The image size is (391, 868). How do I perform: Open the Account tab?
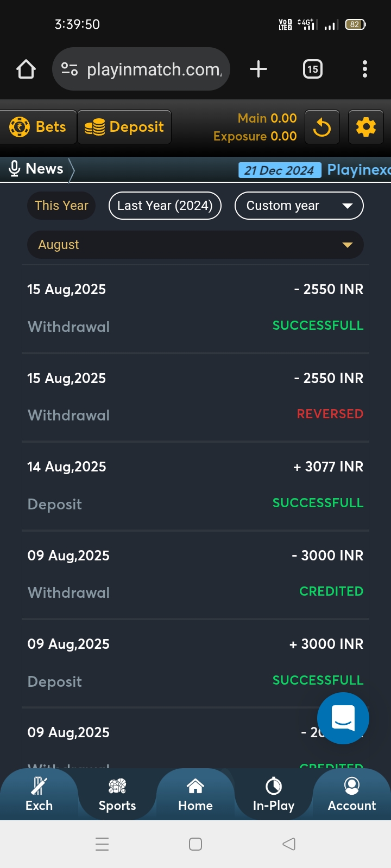pyautogui.click(x=351, y=795)
